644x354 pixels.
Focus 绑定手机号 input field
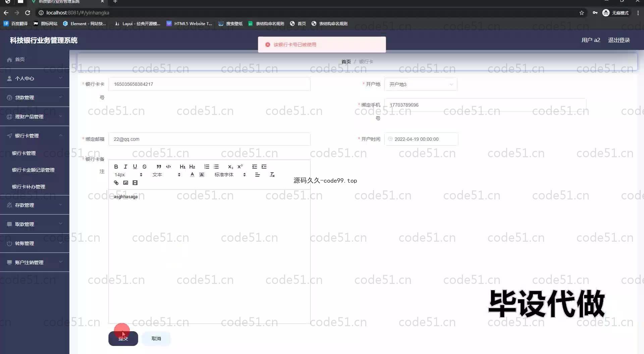tap(485, 105)
